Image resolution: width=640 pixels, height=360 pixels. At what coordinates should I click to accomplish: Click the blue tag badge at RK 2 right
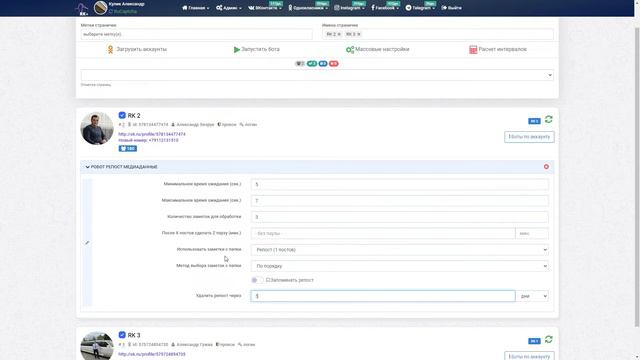click(534, 121)
